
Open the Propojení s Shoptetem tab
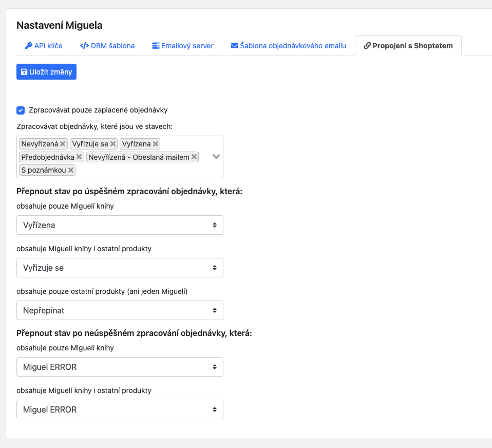click(408, 46)
